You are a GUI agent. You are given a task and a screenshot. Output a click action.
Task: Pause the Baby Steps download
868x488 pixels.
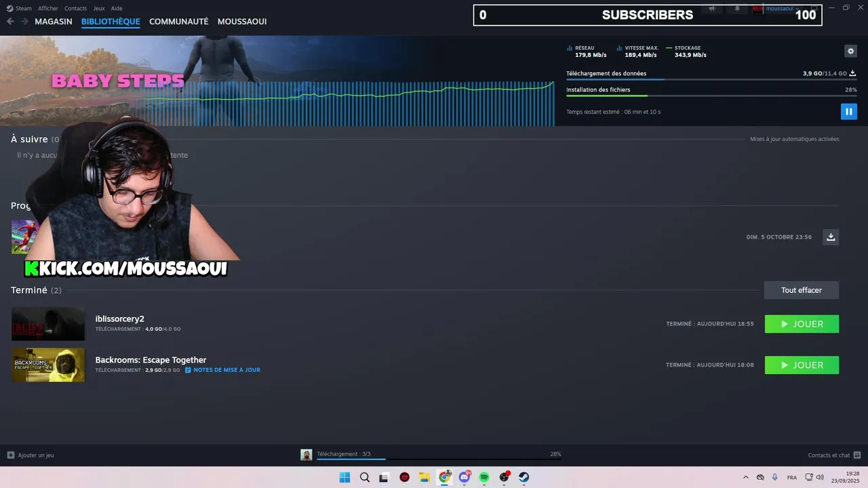tap(848, 111)
